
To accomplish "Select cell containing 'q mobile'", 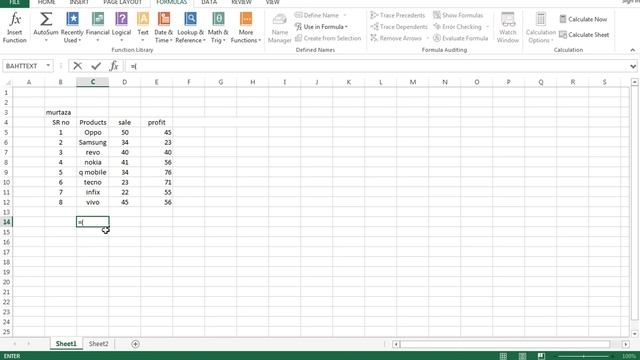I will click(93, 172).
